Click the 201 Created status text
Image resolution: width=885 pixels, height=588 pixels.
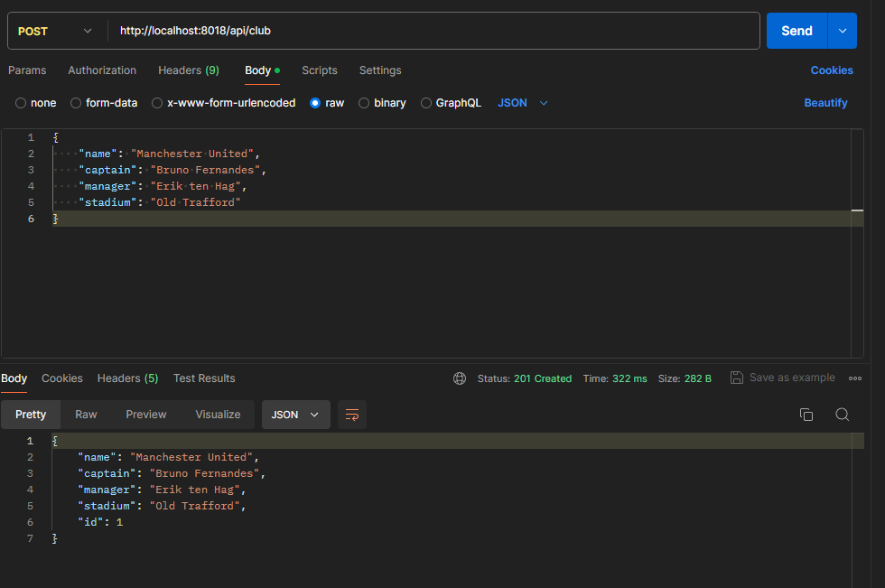tap(543, 378)
